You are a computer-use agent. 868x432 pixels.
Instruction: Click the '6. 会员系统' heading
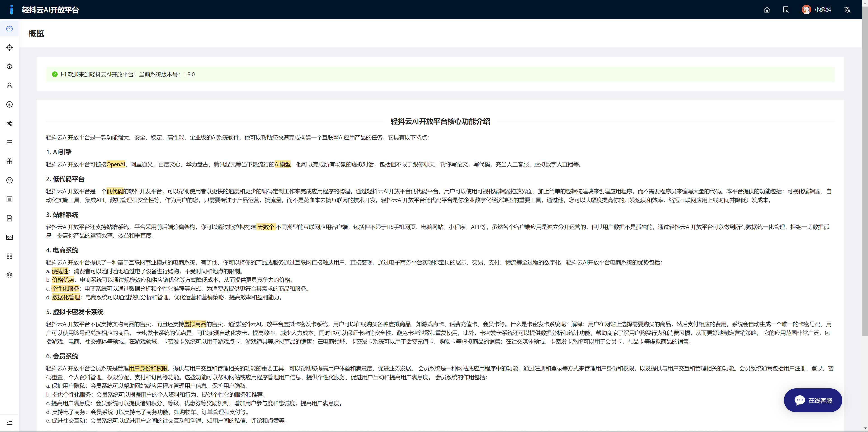(x=62, y=356)
